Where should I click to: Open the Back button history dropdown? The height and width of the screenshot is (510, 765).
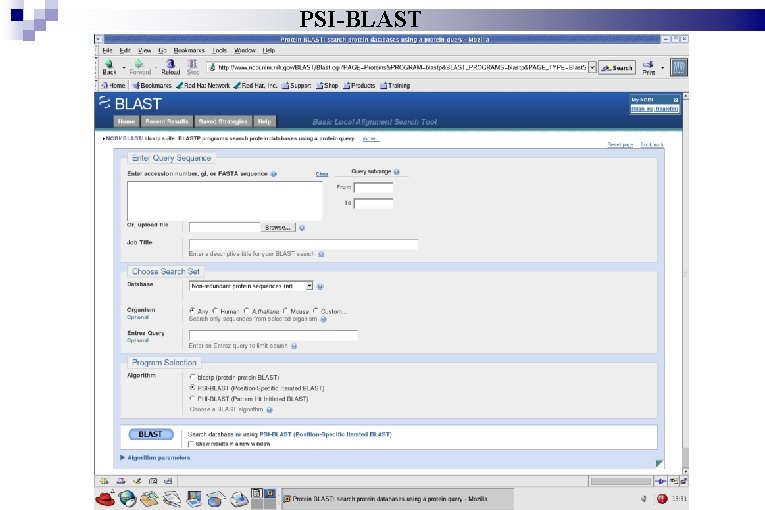coord(123,67)
